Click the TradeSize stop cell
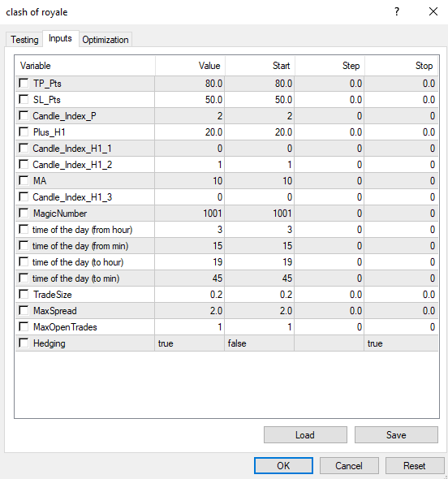This screenshot has width=448, height=479. [401, 295]
